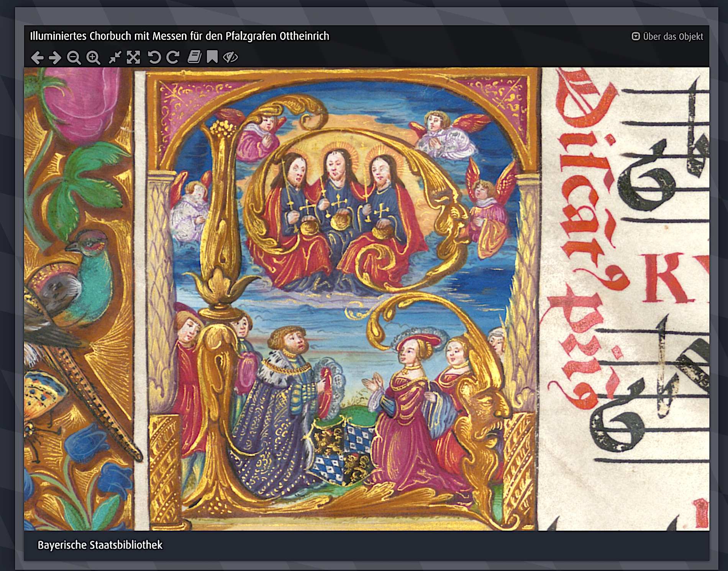Expand the Über das Objekt panel
The height and width of the screenshot is (571, 728).
[x=667, y=36]
